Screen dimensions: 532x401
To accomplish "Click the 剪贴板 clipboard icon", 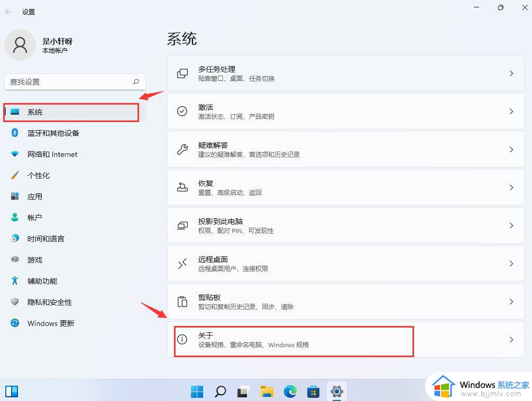I will pos(182,301).
